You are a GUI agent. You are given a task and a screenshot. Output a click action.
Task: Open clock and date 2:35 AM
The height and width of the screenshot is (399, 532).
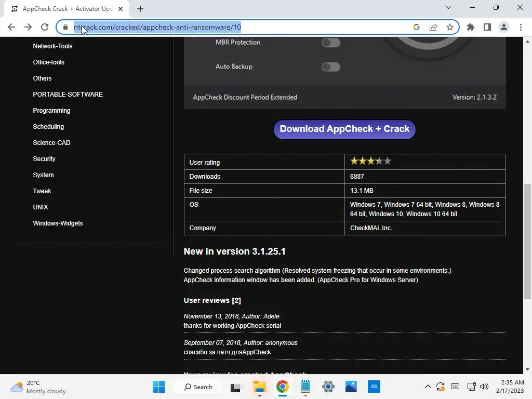click(510, 387)
